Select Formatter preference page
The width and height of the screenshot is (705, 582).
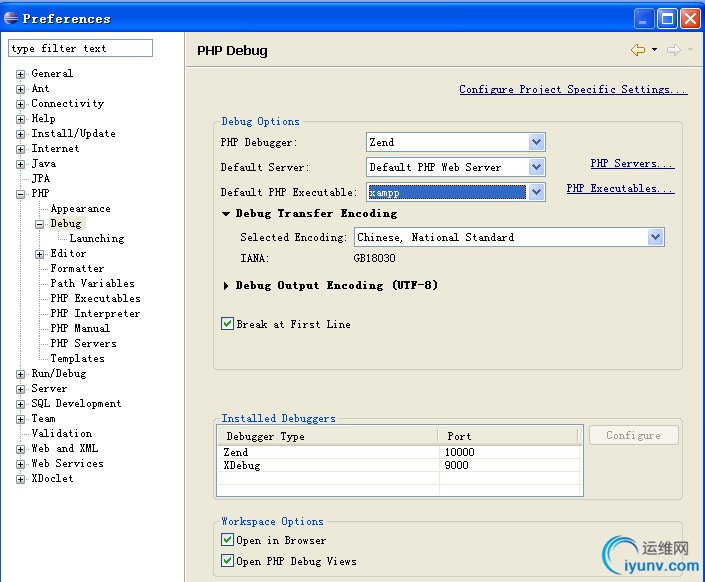tap(77, 269)
